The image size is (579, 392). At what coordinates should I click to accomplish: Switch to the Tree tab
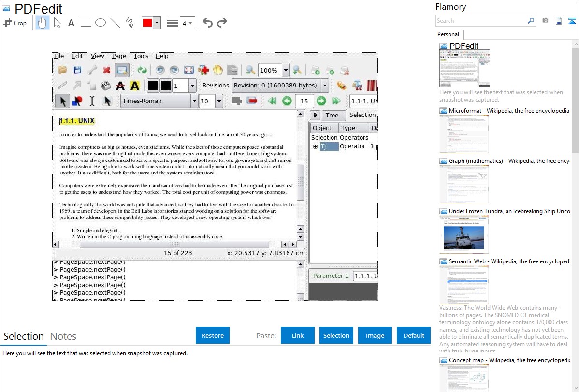tap(332, 115)
